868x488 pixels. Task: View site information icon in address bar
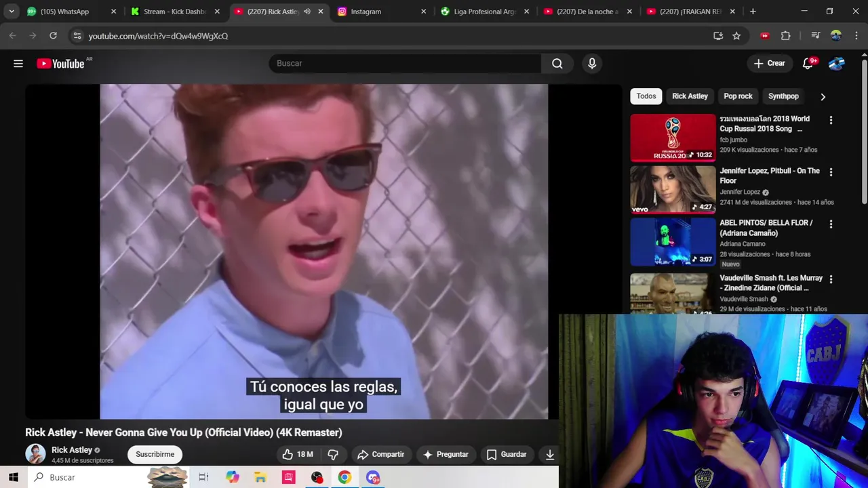pyautogui.click(x=77, y=36)
